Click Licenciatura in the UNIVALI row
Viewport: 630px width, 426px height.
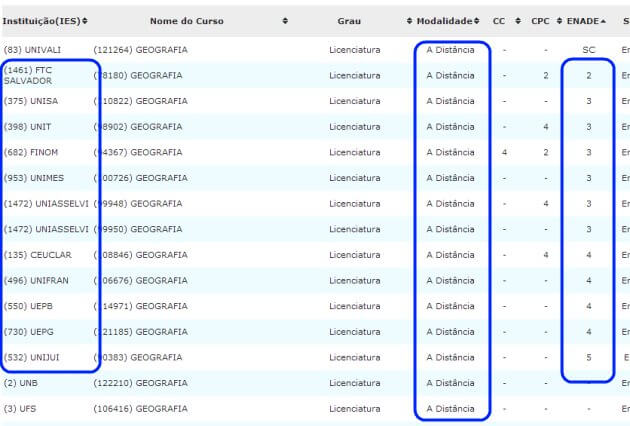355,50
